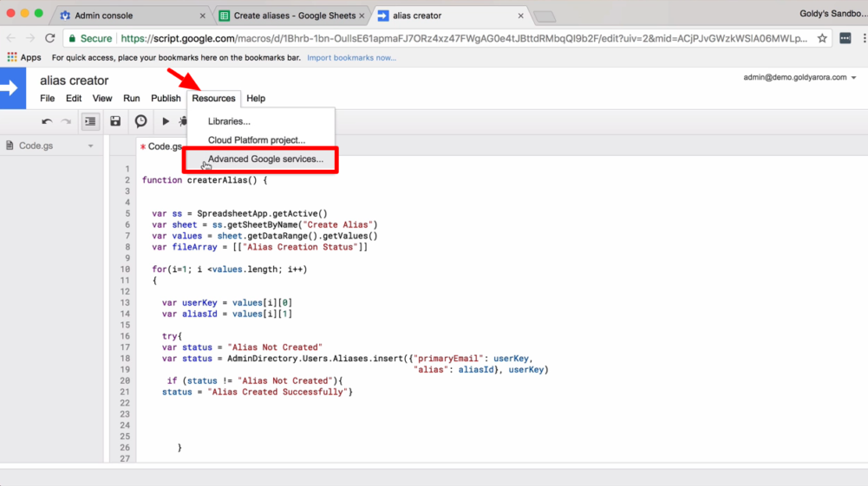
Task: Close the Admin console tab
Action: pos(203,16)
